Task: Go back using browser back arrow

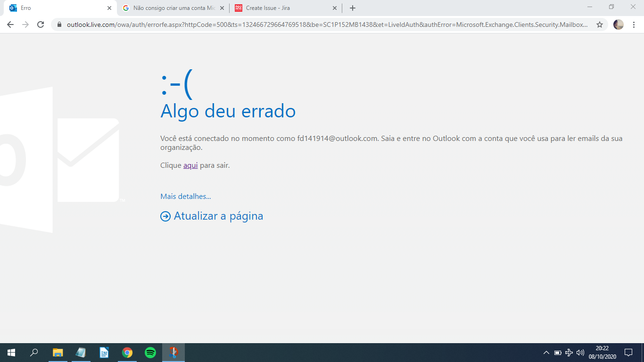Action: (x=10, y=25)
